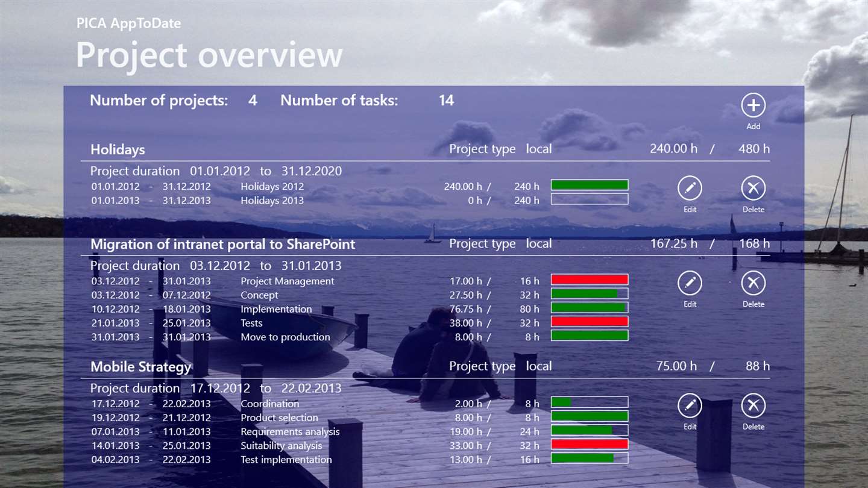Click the Product selection progress bar
This screenshot has width=868, height=488.
pyautogui.click(x=590, y=416)
